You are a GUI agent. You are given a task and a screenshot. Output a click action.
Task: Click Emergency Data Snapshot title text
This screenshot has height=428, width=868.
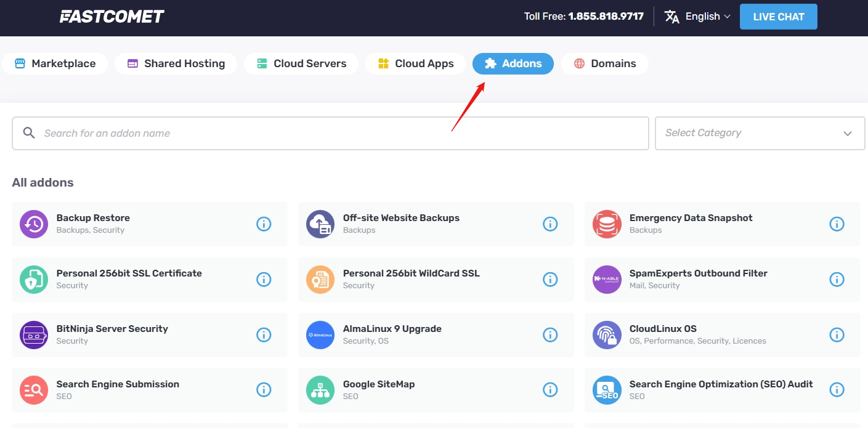691,218
